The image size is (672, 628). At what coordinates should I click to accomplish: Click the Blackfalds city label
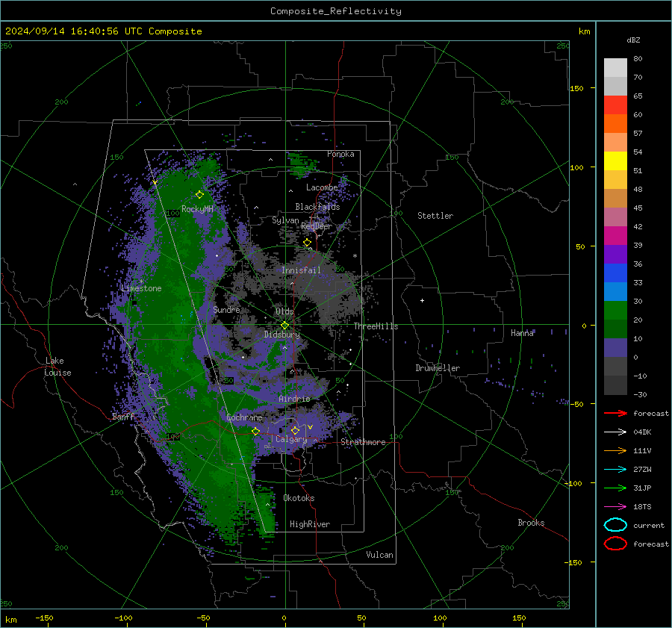coord(317,207)
